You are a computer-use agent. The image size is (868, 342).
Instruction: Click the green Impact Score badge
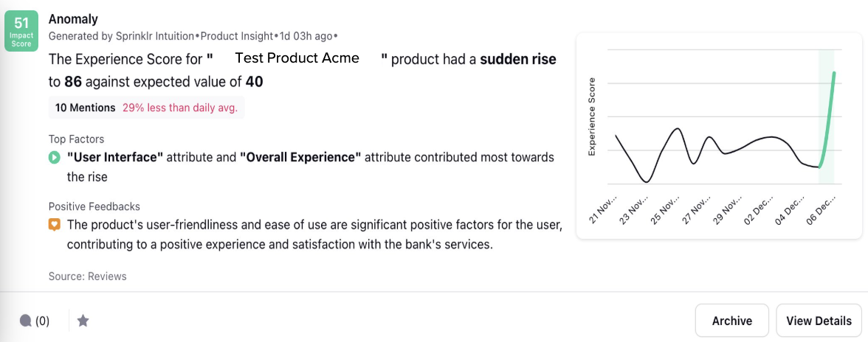click(21, 32)
